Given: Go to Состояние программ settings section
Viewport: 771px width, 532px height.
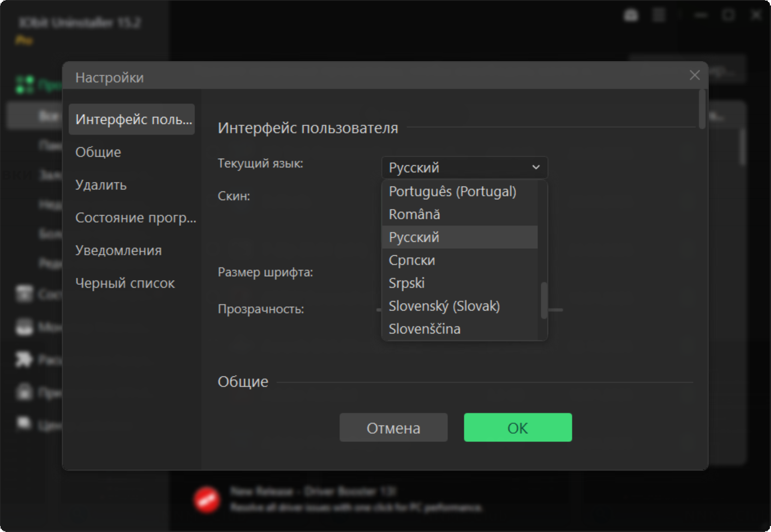Looking at the screenshot, I should click(x=135, y=218).
